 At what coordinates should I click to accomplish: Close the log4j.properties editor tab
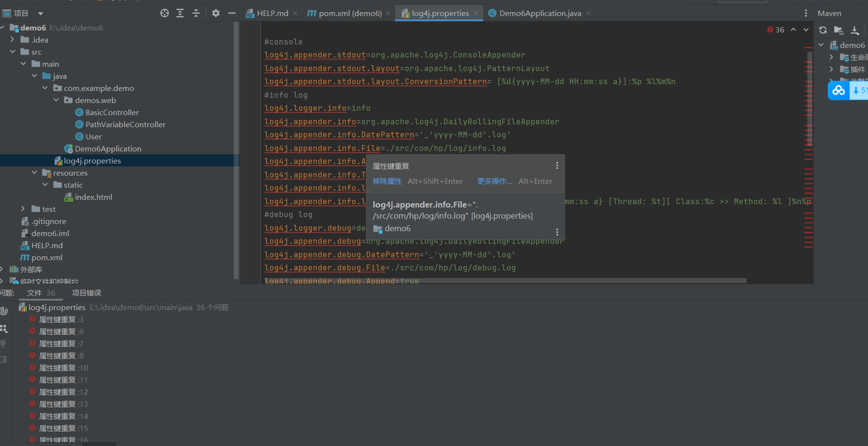click(x=476, y=14)
